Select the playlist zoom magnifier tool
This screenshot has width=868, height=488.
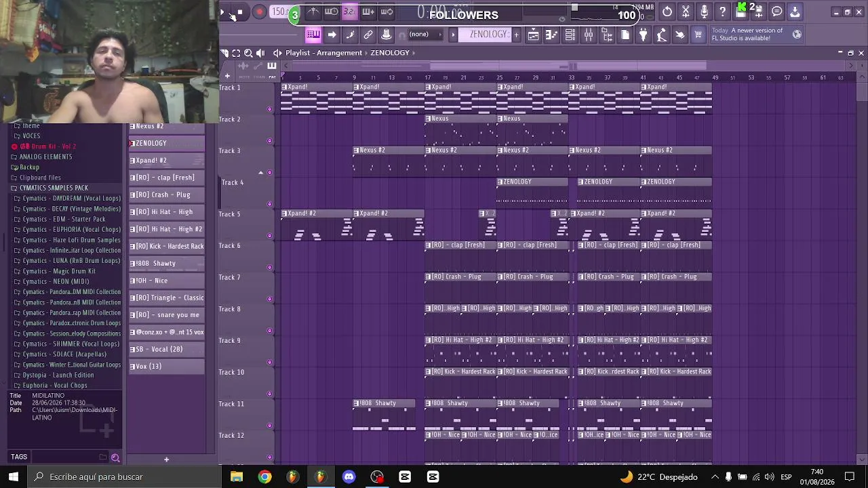pyautogui.click(x=248, y=53)
